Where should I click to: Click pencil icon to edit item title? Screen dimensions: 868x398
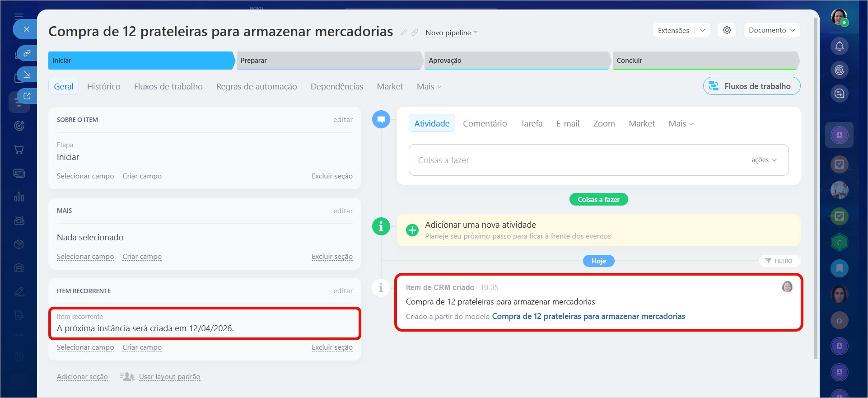pos(403,33)
